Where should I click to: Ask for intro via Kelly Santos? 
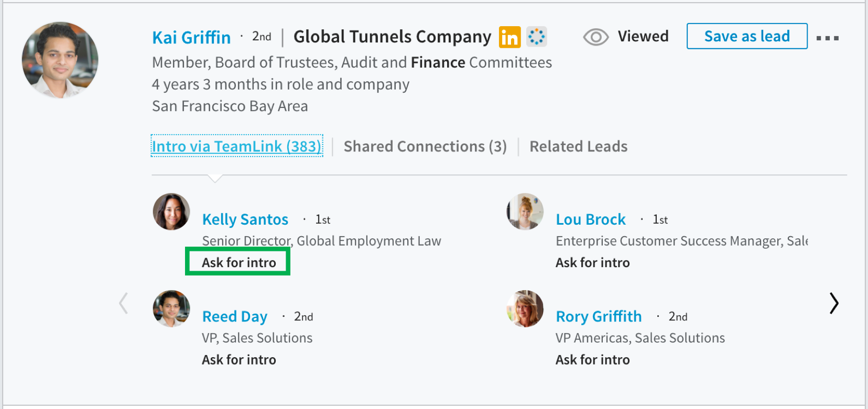pyautogui.click(x=239, y=262)
